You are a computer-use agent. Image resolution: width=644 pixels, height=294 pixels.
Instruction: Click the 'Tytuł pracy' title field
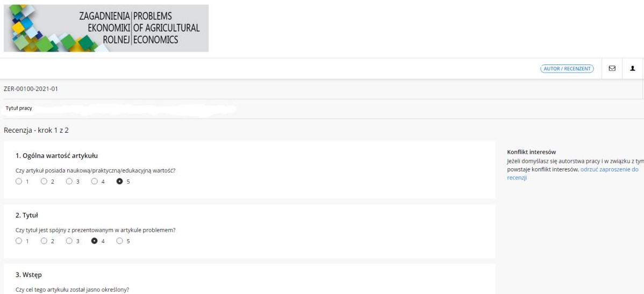[120, 109]
